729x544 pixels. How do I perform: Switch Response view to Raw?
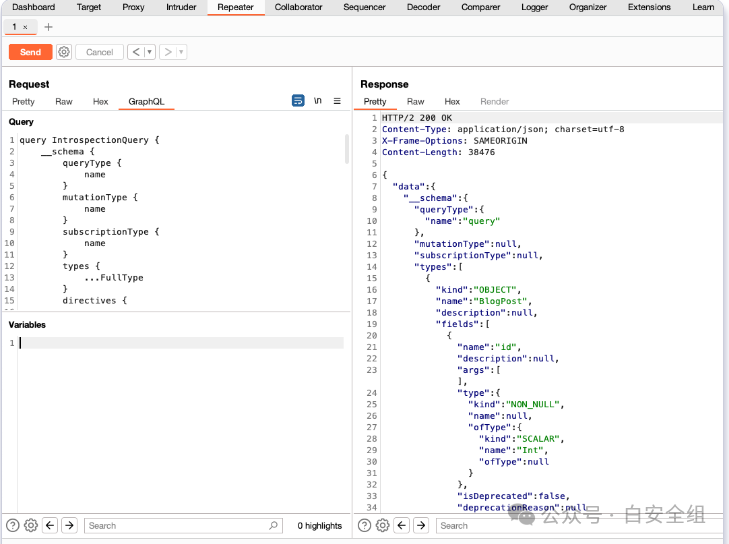[x=415, y=101]
